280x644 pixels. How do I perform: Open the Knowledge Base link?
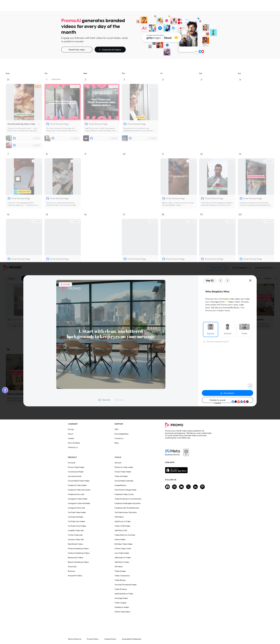[121, 434]
